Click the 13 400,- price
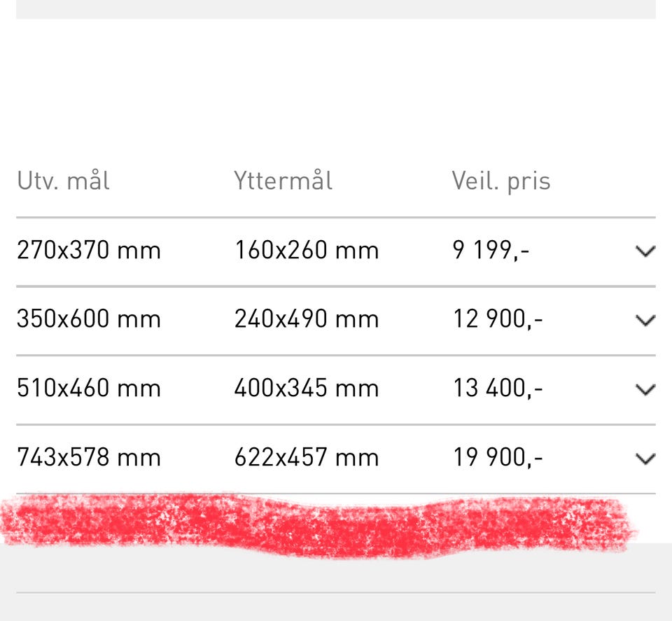The image size is (672, 621). tap(498, 389)
